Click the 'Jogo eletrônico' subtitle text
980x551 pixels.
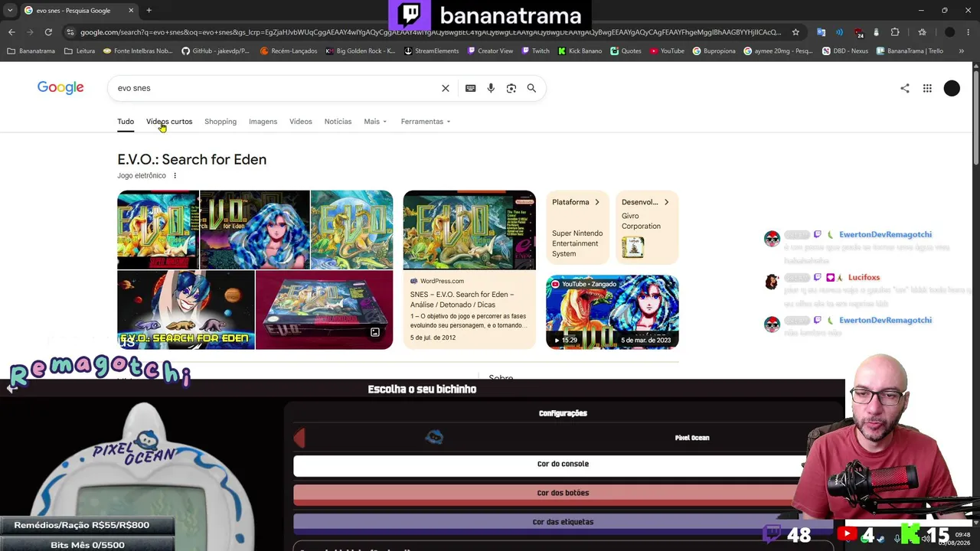(142, 176)
